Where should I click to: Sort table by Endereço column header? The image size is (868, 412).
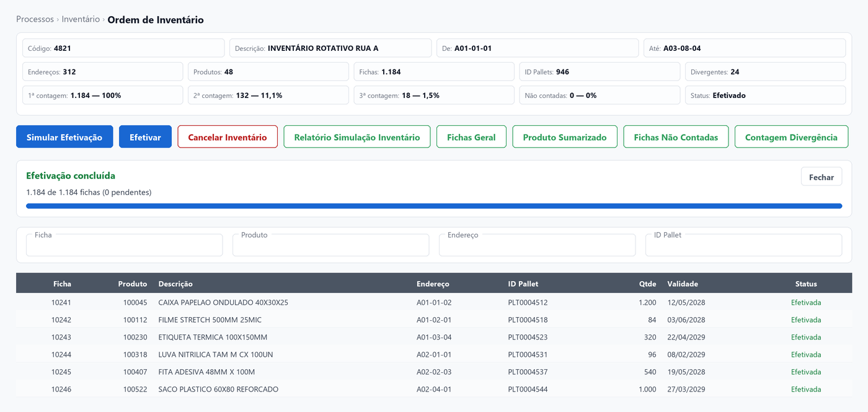pyautogui.click(x=433, y=284)
